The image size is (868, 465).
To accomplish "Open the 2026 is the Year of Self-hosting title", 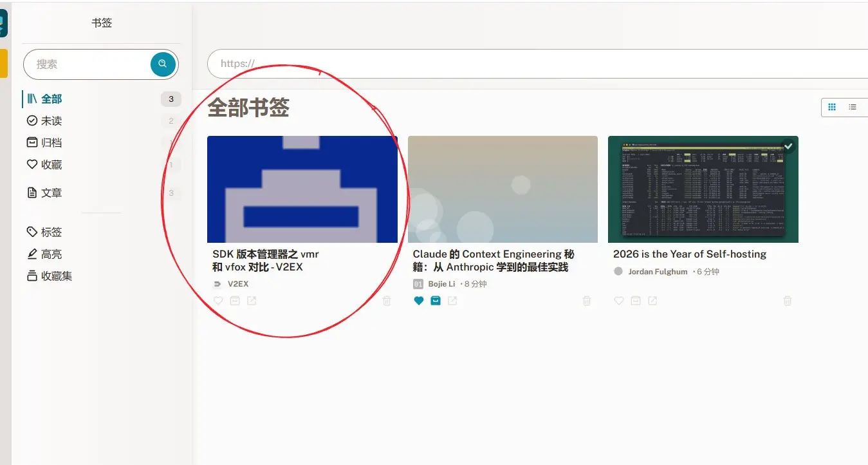I will pyautogui.click(x=690, y=254).
